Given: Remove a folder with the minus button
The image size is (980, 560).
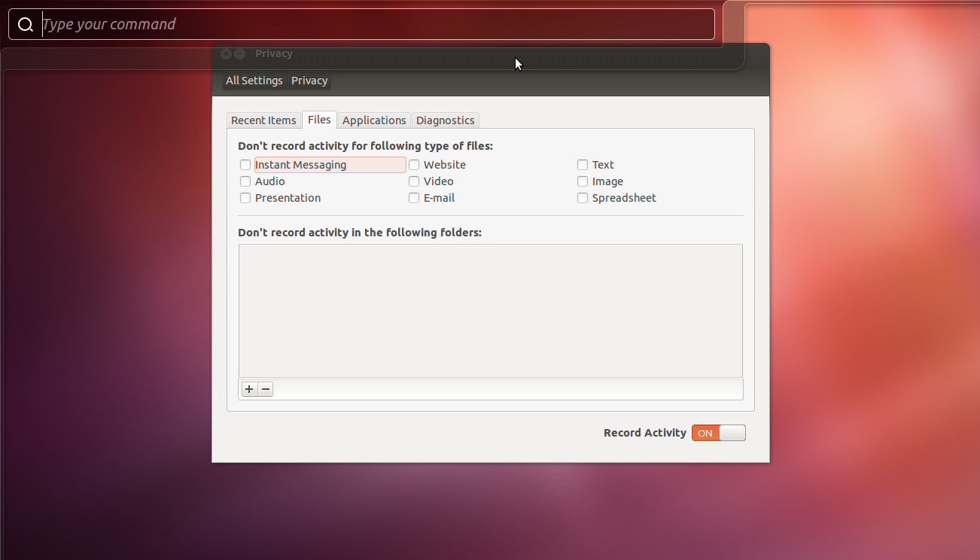Looking at the screenshot, I should tap(266, 389).
